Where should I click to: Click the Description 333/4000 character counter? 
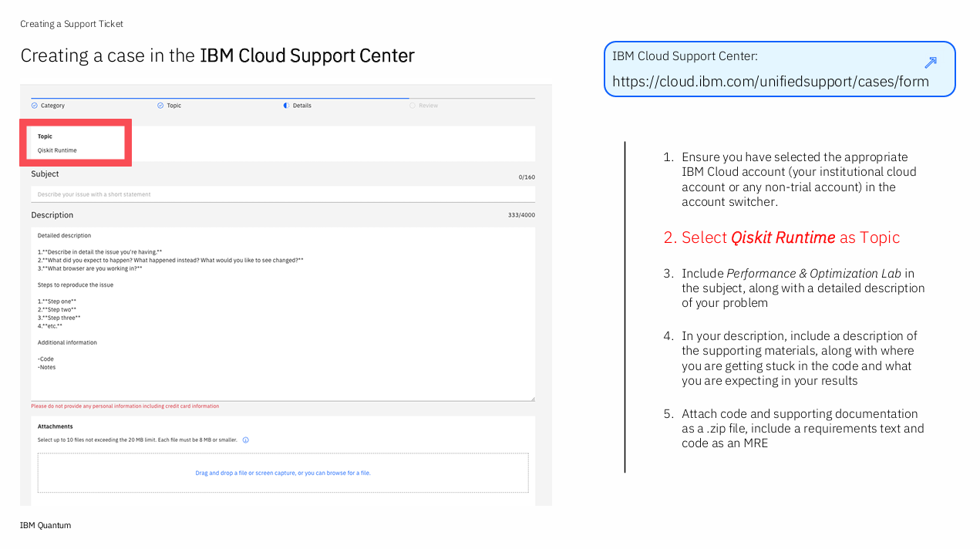click(521, 215)
